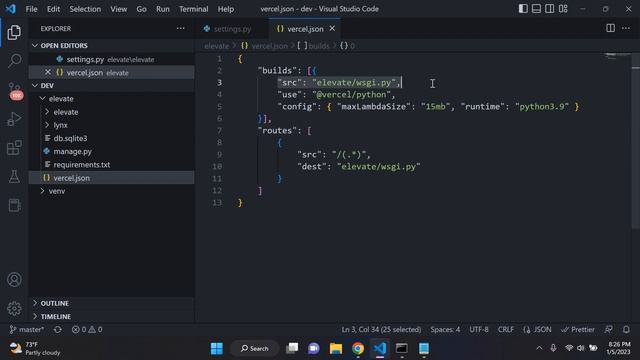Open the Help menu

pyautogui.click(x=226, y=9)
